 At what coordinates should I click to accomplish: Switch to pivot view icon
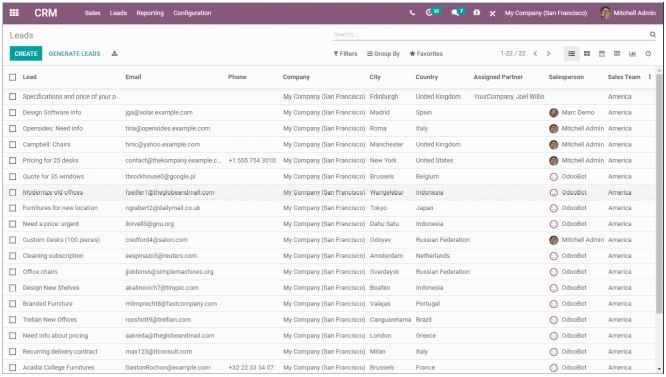[617, 53]
